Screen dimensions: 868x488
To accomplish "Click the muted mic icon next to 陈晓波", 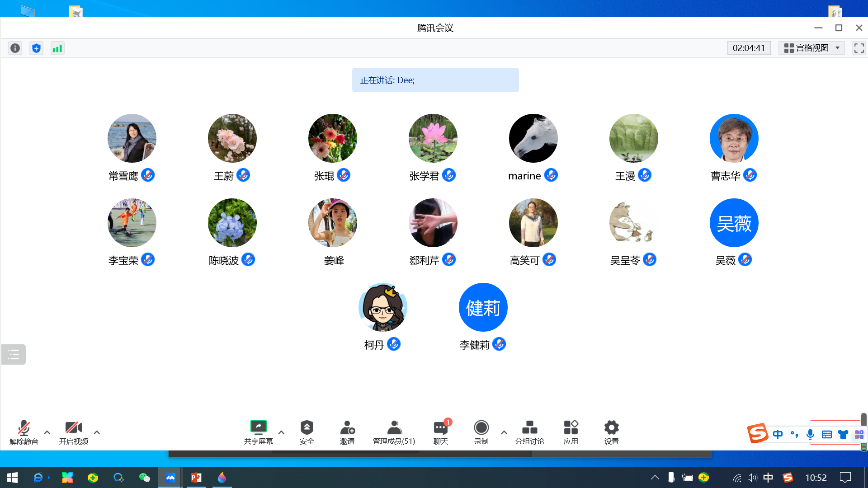I will [248, 259].
